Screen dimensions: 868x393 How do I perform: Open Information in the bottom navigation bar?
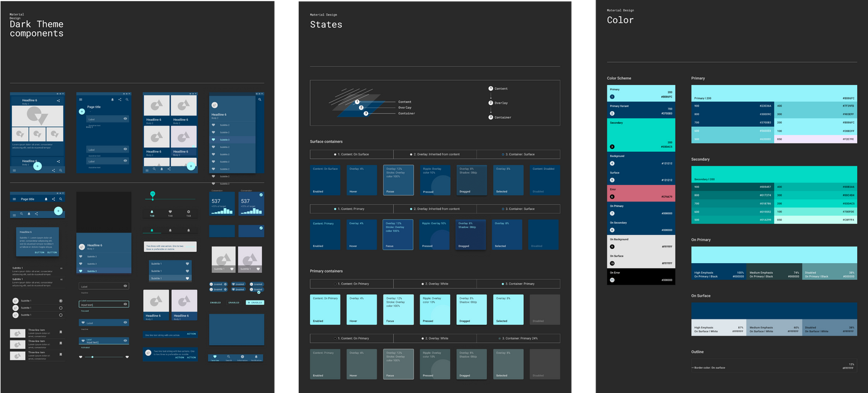point(242,357)
